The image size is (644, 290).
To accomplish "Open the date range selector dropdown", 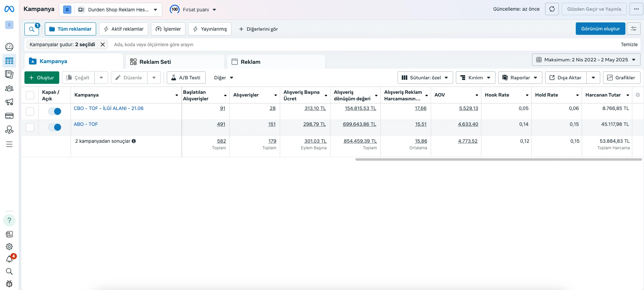I will (586, 60).
